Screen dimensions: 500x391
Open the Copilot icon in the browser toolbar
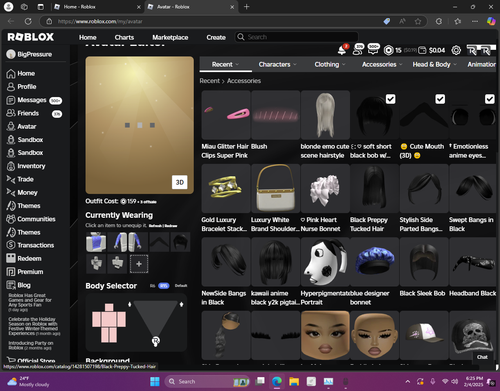tap(491, 21)
